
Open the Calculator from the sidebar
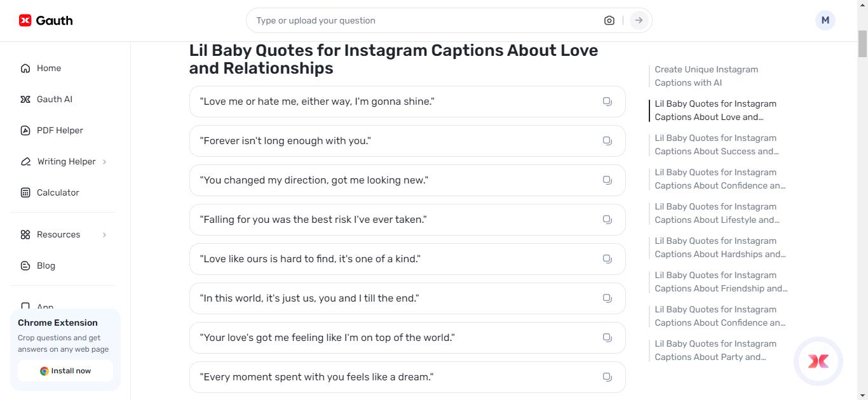click(57, 192)
